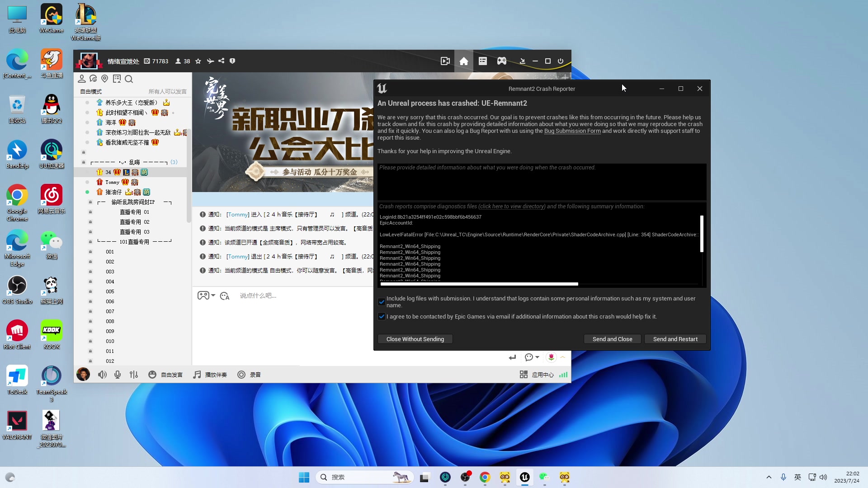Screen dimensions: 868x488
Task: Toggle the microphone icon in bottom bar
Action: pyautogui.click(x=118, y=375)
